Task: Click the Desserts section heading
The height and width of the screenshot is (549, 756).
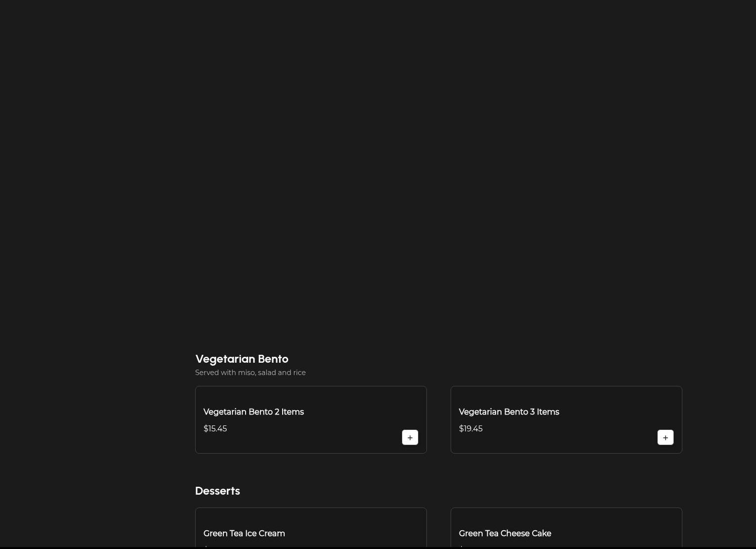Action: click(x=217, y=491)
